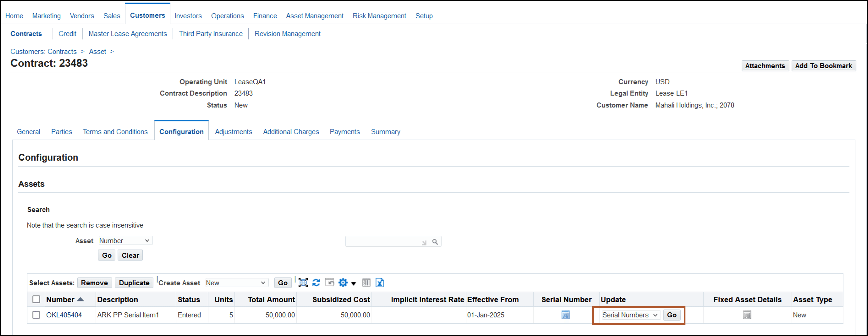The height and width of the screenshot is (336, 868).
Task: Click the Fixed Asset Details icon for OKL405404
Action: coord(747,315)
